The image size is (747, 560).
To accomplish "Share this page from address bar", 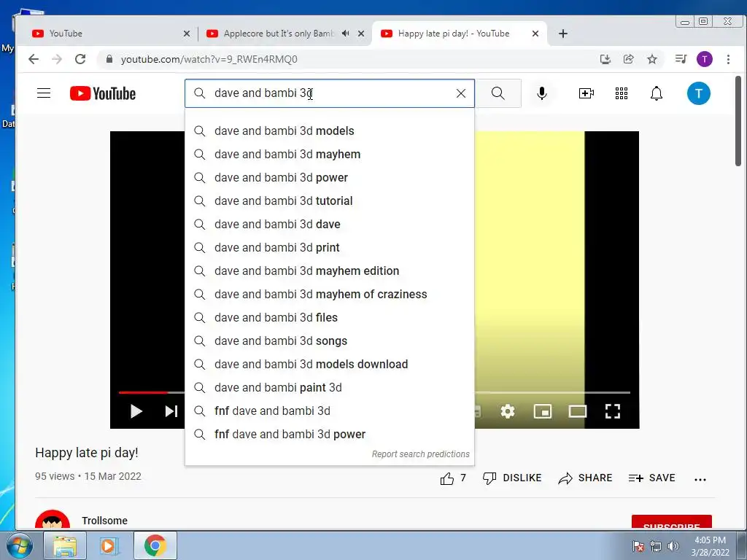I will coord(628,59).
